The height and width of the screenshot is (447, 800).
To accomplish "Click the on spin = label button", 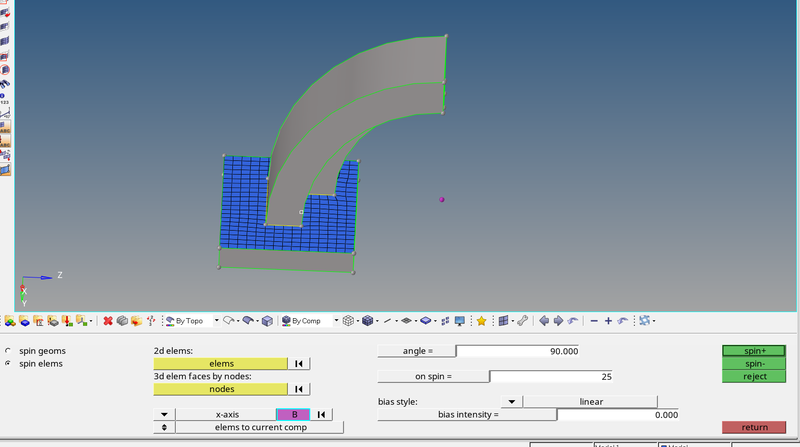I will click(433, 376).
